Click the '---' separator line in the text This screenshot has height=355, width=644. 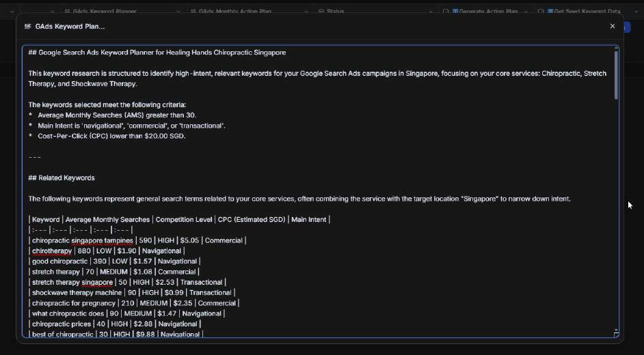coord(34,157)
